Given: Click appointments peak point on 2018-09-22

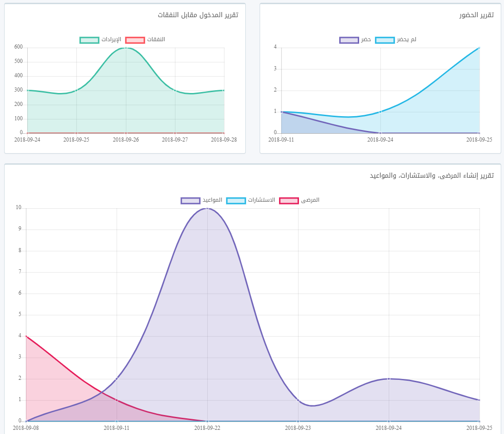Looking at the screenshot, I should 207,208.
